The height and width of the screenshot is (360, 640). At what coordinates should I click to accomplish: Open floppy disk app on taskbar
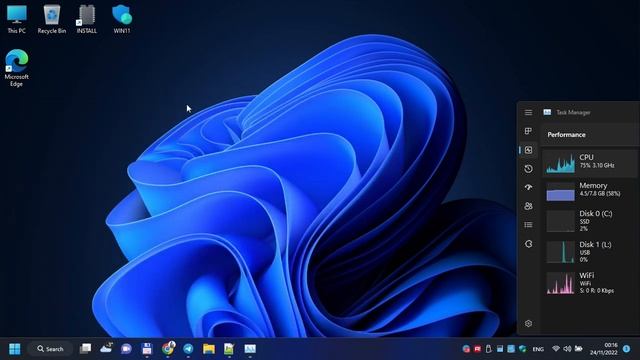tap(147, 349)
